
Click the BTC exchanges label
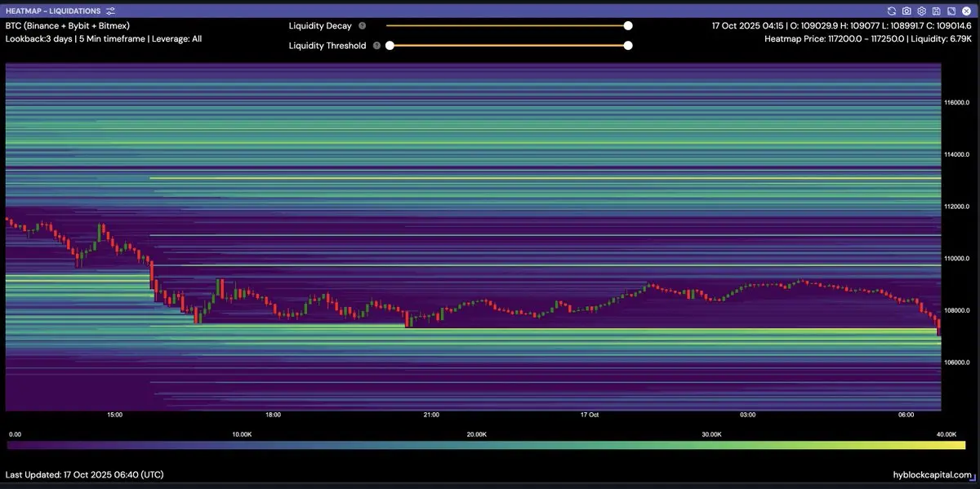tap(67, 26)
